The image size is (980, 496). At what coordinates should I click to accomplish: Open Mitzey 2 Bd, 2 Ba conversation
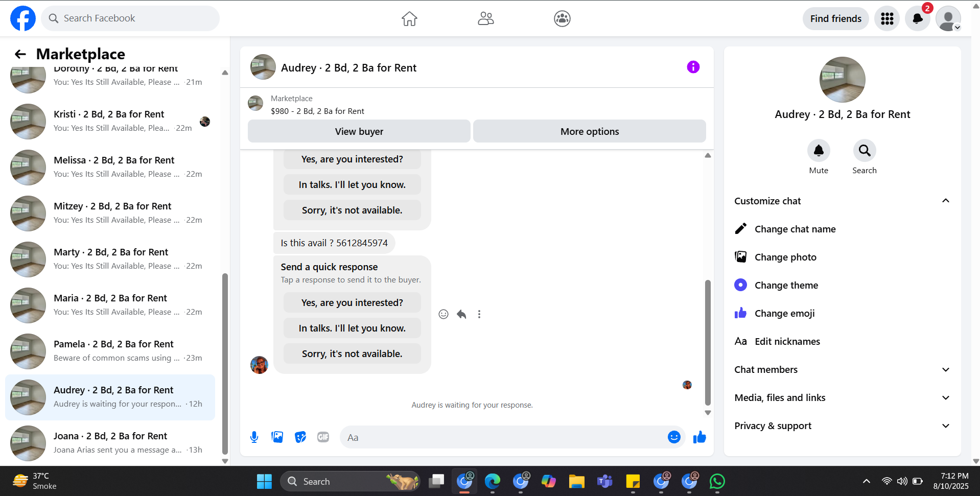pyautogui.click(x=110, y=213)
